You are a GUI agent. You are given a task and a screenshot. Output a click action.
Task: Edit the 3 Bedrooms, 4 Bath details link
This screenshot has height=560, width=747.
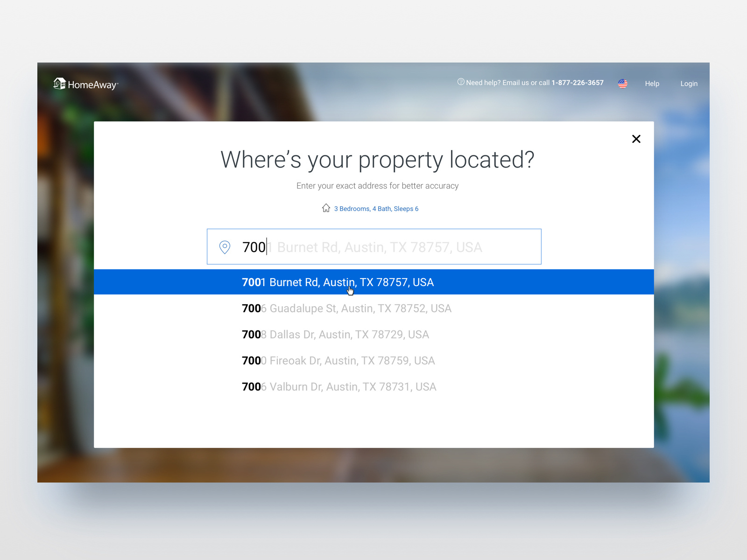376,209
